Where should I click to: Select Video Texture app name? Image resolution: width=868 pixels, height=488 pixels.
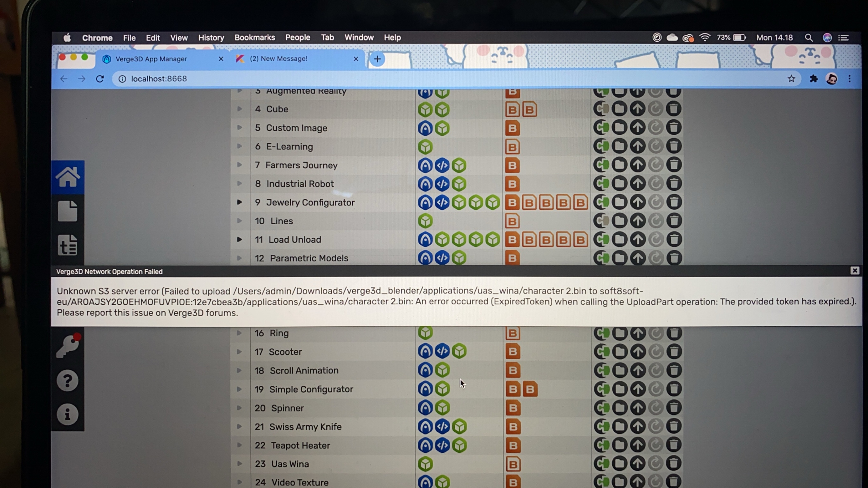click(x=300, y=482)
